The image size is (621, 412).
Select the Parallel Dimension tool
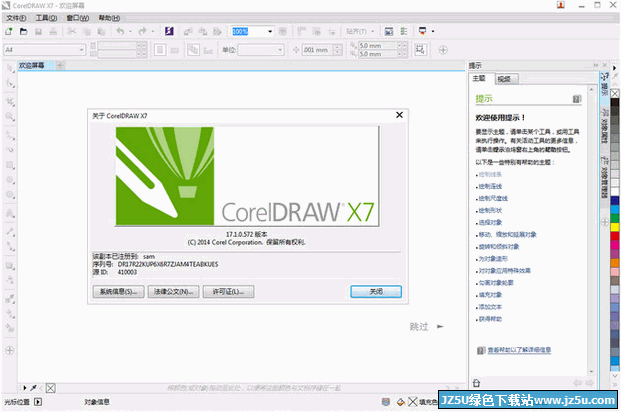point(10,232)
